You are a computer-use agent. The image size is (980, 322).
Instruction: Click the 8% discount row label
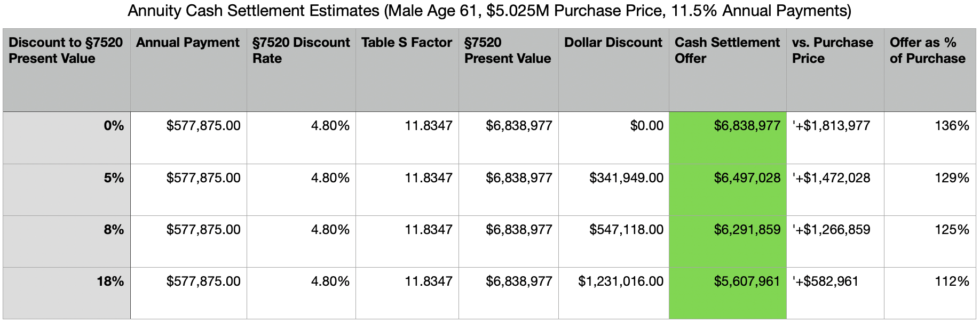pyautogui.click(x=114, y=230)
